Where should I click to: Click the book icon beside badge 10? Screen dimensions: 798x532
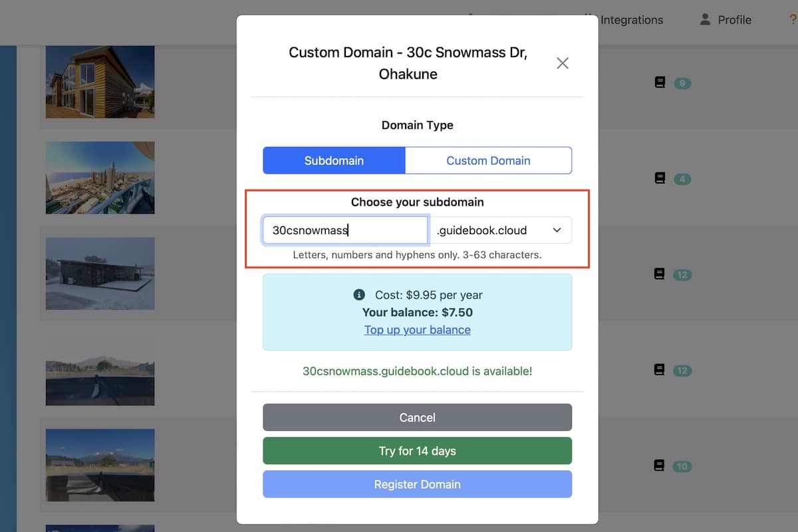pyautogui.click(x=660, y=465)
